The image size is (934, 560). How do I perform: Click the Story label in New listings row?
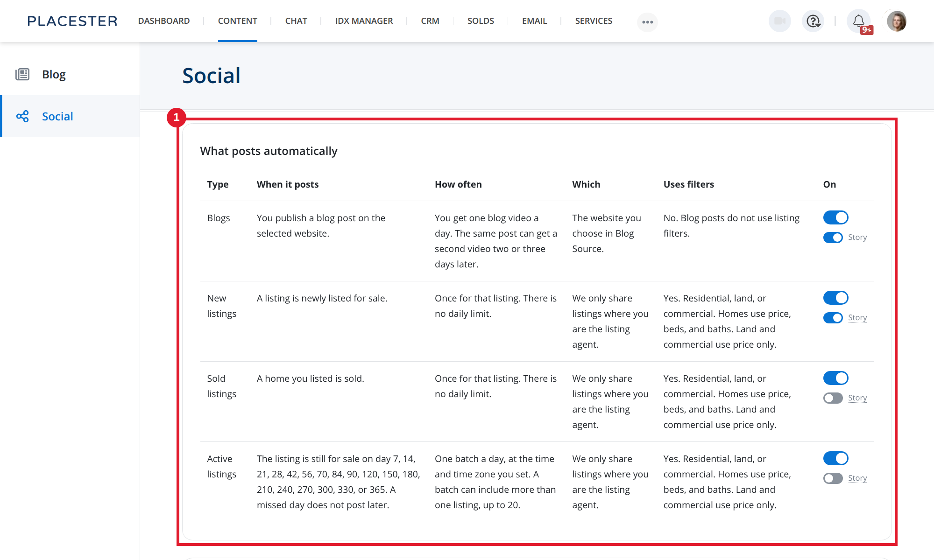tap(857, 317)
